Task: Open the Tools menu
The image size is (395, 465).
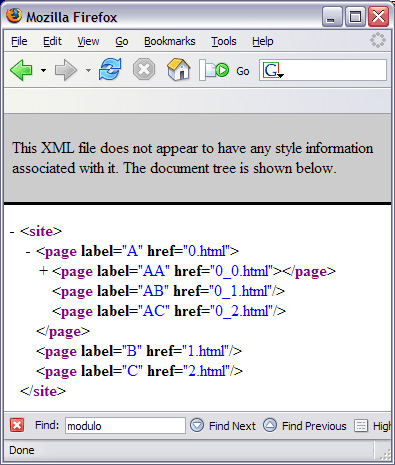Action: point(224,41)
